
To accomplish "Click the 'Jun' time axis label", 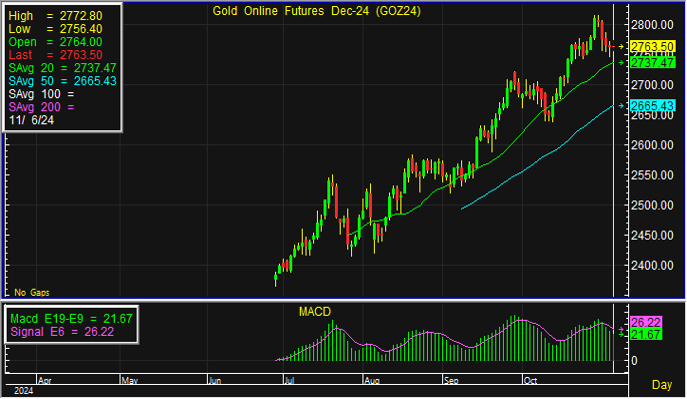I will tap(215, 381).
